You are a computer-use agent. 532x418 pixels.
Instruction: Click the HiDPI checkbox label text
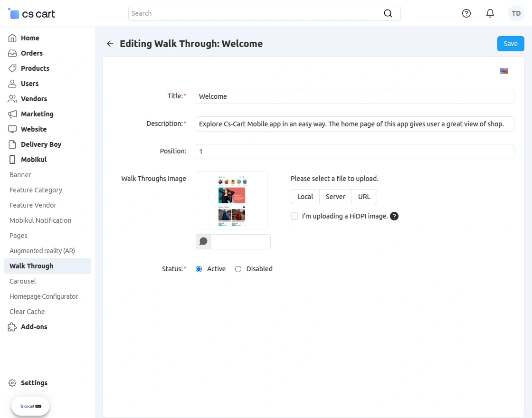(x=345, y=216)
